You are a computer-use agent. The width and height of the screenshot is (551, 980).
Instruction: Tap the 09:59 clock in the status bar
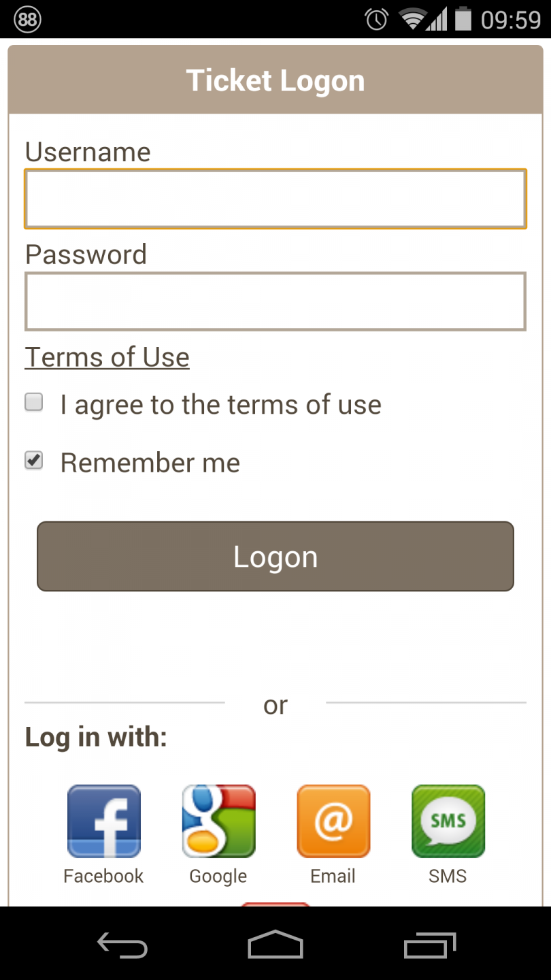pos(511,20)
